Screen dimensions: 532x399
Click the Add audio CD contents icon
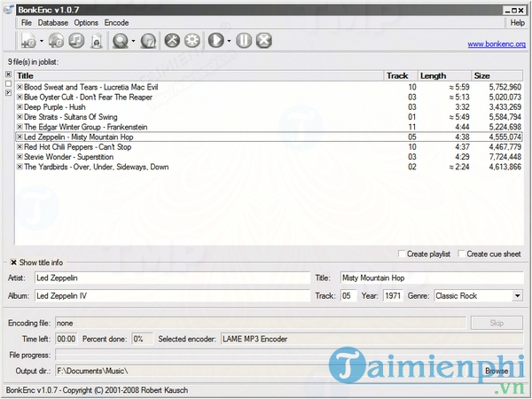click(x=56, y=40)
